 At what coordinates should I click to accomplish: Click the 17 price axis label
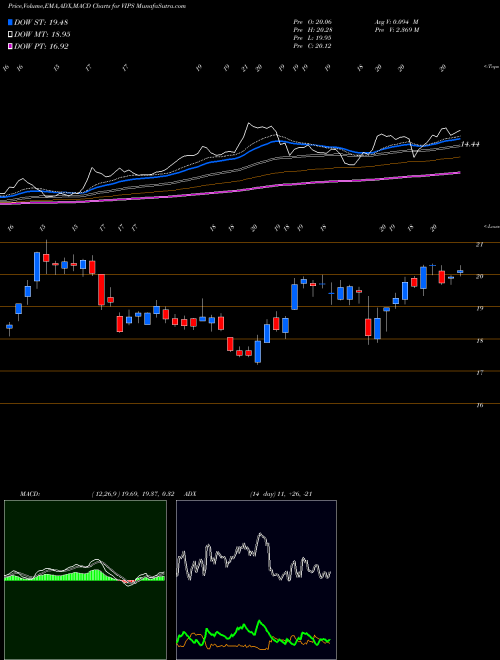(x=479, y=373)
